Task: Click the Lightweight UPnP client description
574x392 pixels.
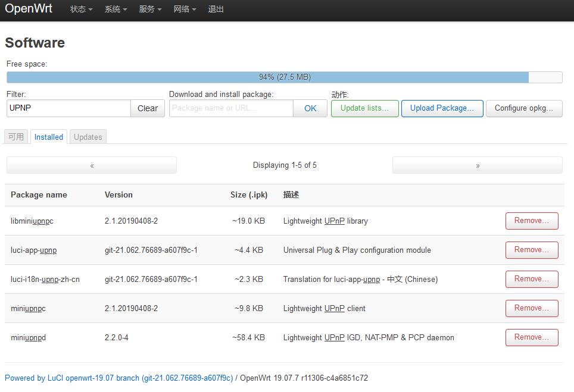Action: (325, 308)
